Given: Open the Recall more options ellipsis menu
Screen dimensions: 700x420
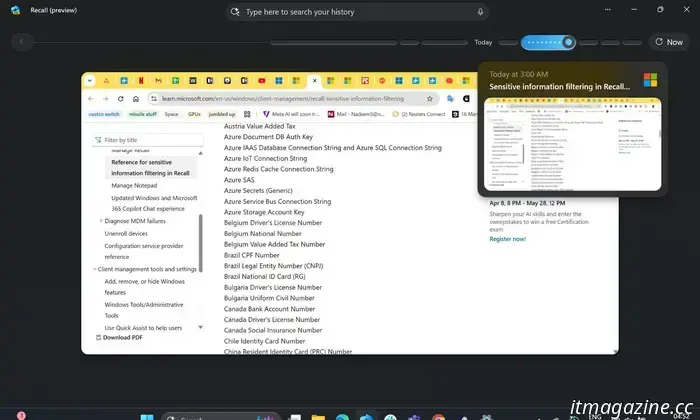Looking at the screenshot, I should 608,9.
